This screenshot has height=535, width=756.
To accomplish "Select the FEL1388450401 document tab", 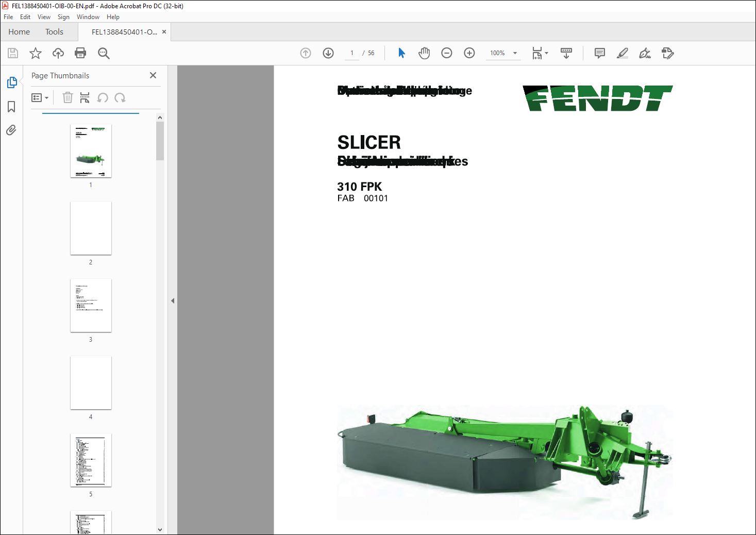I will 124,32.
